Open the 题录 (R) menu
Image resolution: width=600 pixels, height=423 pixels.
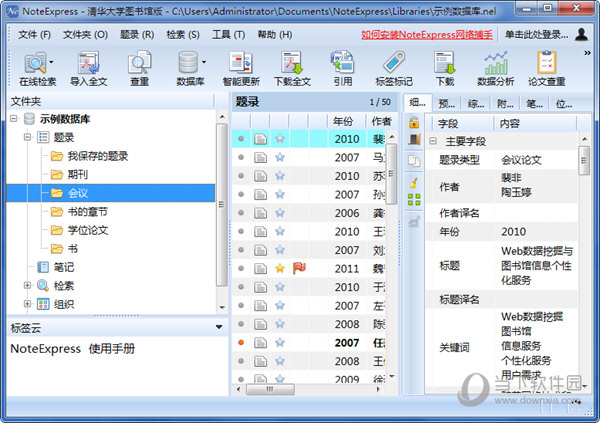[137, 35]
